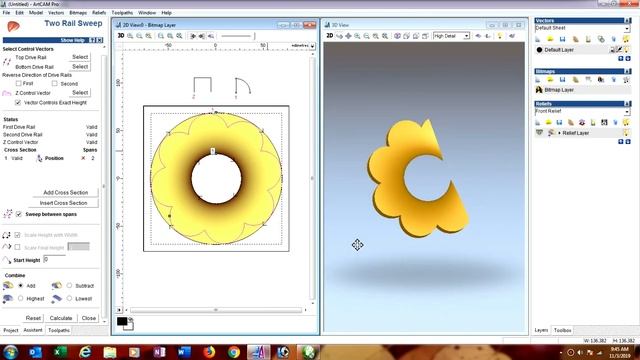Toggle Sweep between spans checkbox
The width and height of the screenshot is (640, 360).
19,214
